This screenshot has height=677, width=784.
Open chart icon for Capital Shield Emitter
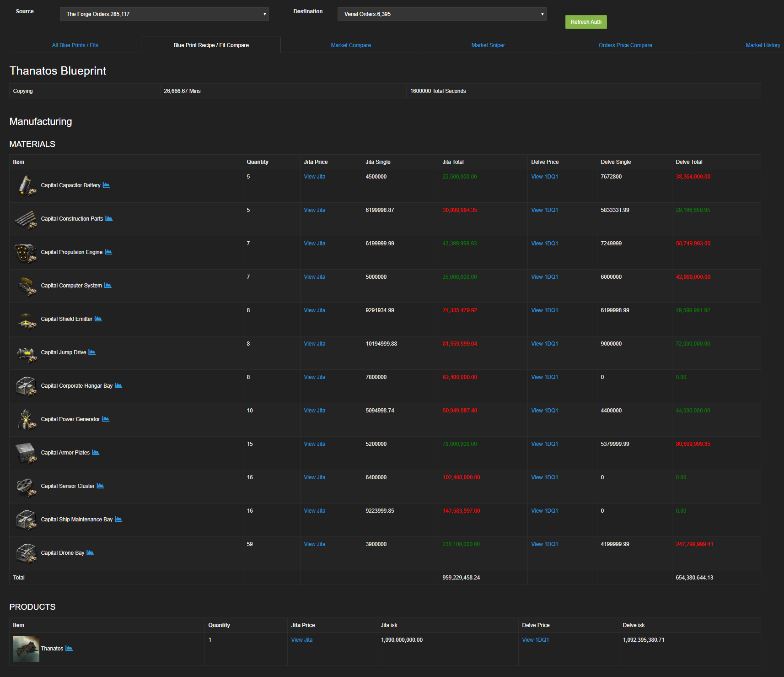98,319
